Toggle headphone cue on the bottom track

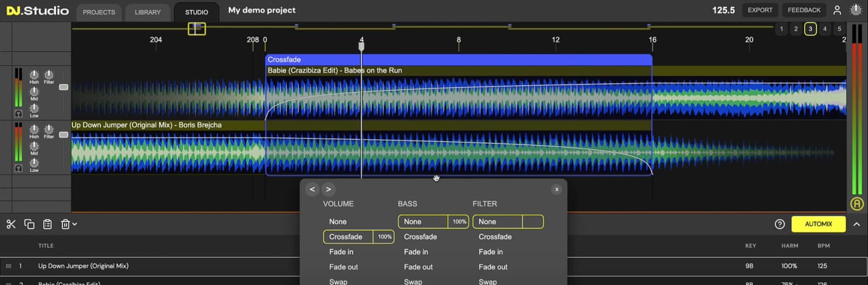[19, 168]
